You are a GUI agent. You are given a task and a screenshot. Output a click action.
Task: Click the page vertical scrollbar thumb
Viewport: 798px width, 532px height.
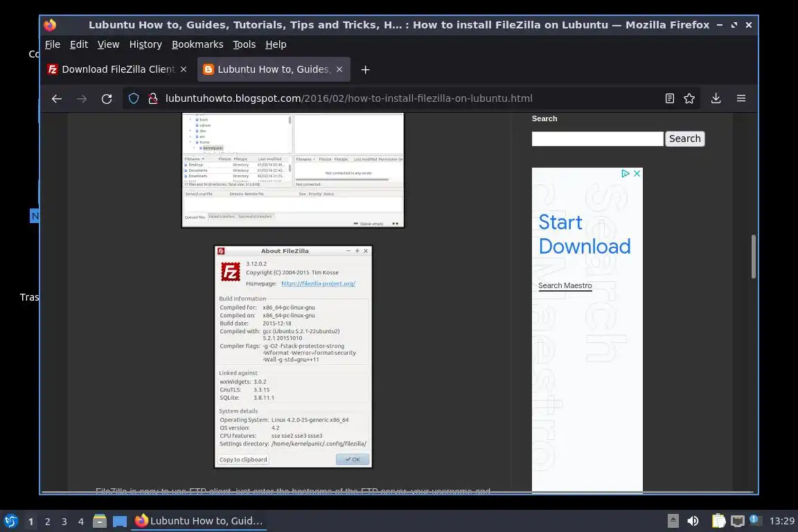pyautogui.click(x=753, y=256)
